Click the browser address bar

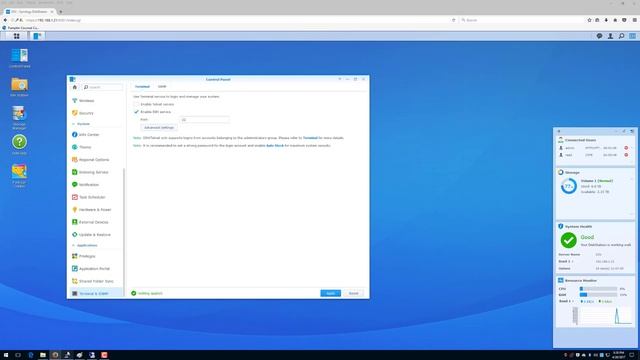[237, 20]
